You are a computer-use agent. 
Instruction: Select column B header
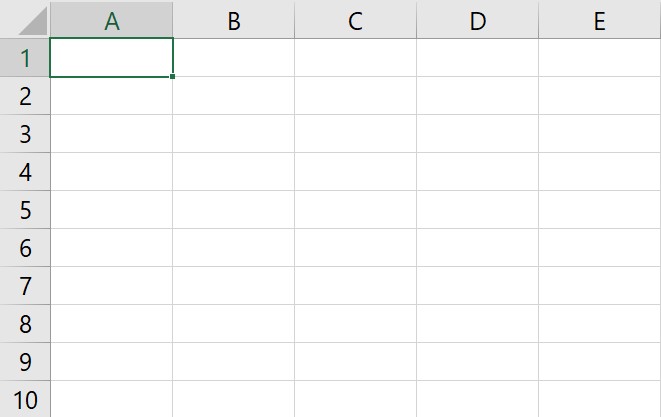(x=234, y=19)
